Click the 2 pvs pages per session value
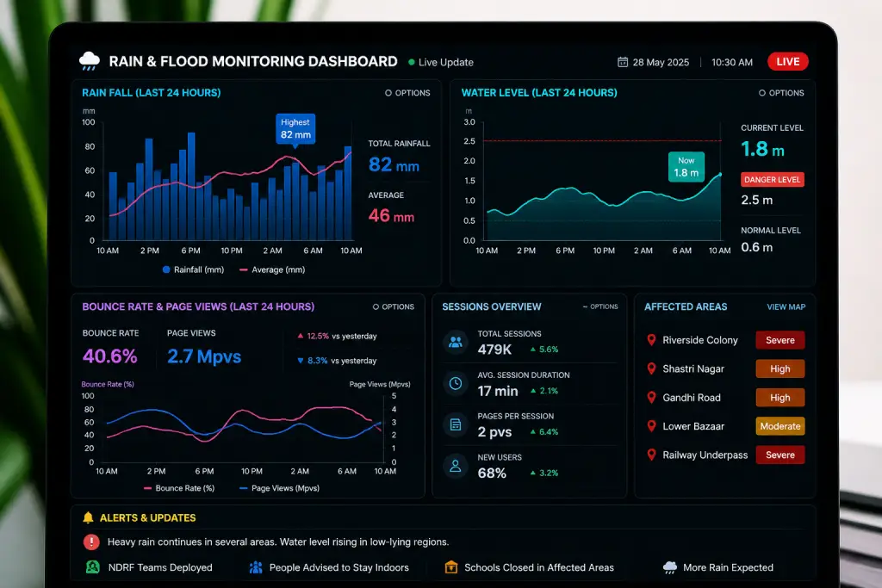882x588 pixels. pos(494,431)
